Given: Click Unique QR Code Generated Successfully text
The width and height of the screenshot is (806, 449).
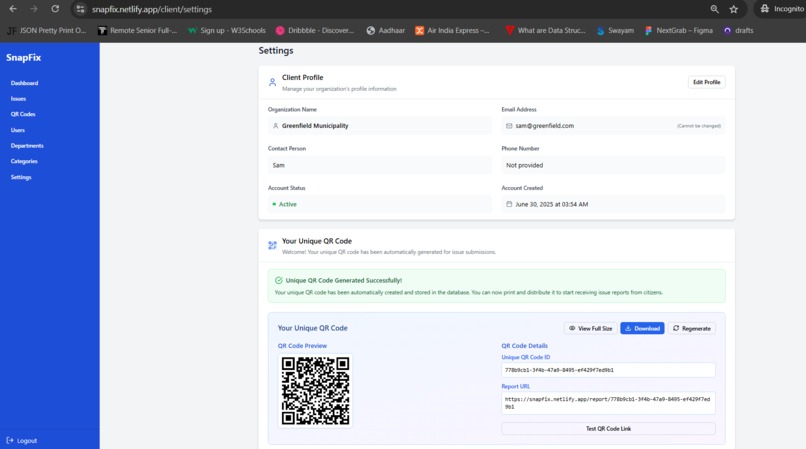Looking at the screenshot, I should tap(344, 280).
